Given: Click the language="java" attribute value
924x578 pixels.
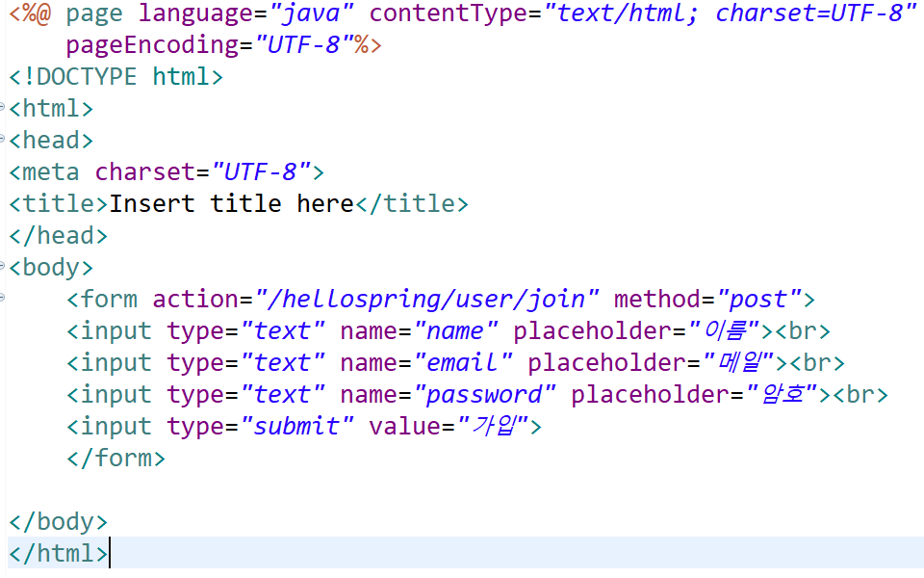Looking at the screenshot, I should click(x=312, y=13).
